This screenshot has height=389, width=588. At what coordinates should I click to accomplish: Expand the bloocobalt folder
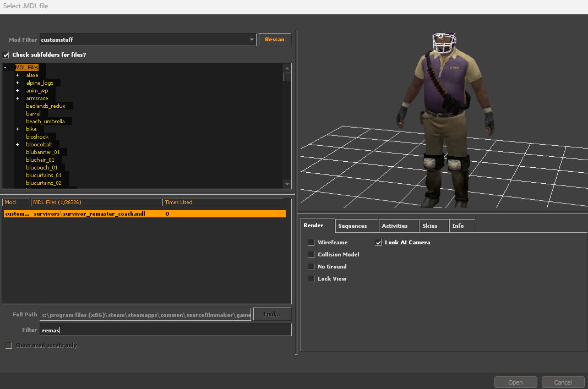click(x=17, y=144)
